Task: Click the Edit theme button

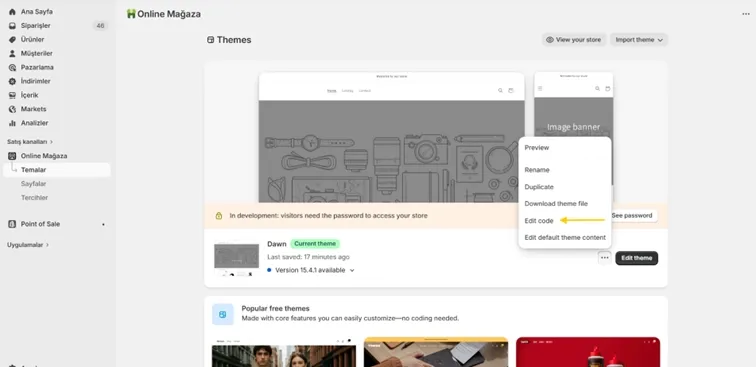Action: coord(636,258)
